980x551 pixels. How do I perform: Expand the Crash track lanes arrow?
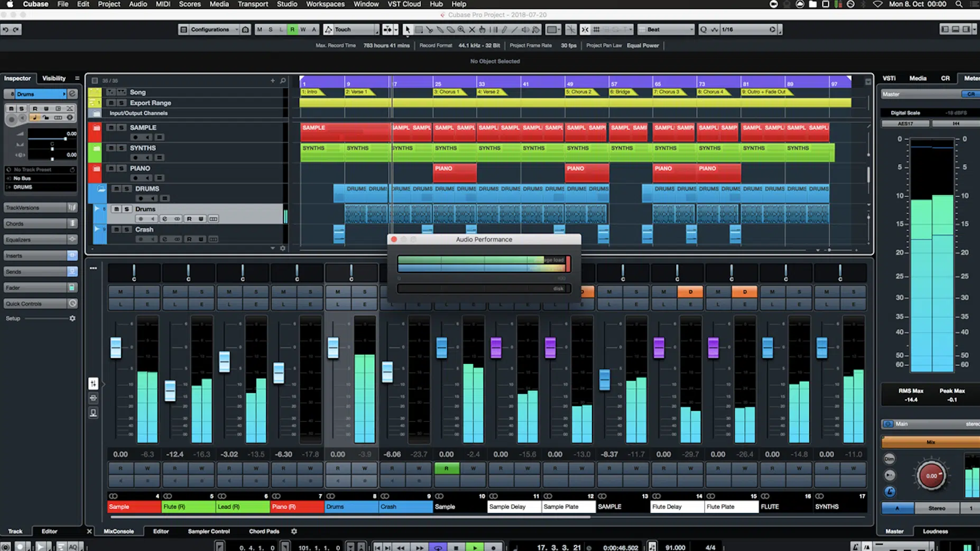pos(97,229)
